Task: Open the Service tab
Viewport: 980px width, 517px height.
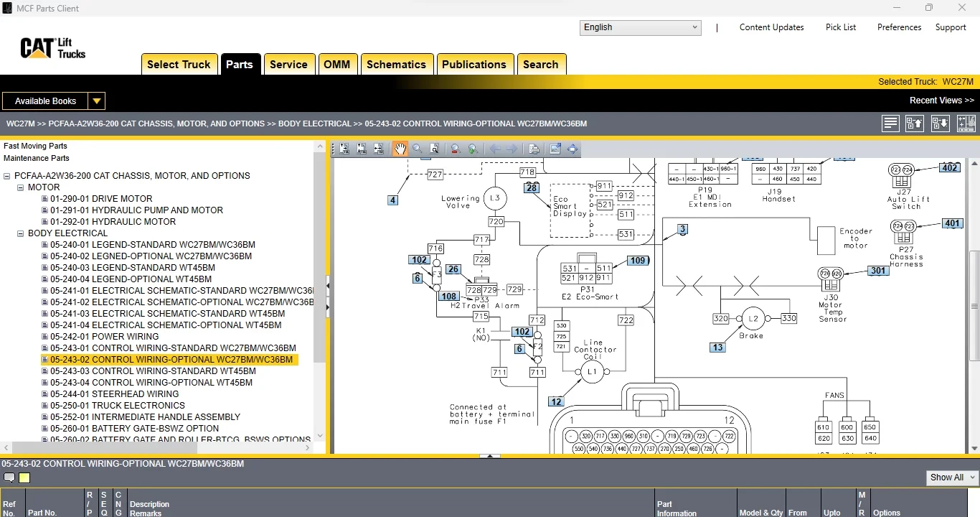Action: (288, 64)
